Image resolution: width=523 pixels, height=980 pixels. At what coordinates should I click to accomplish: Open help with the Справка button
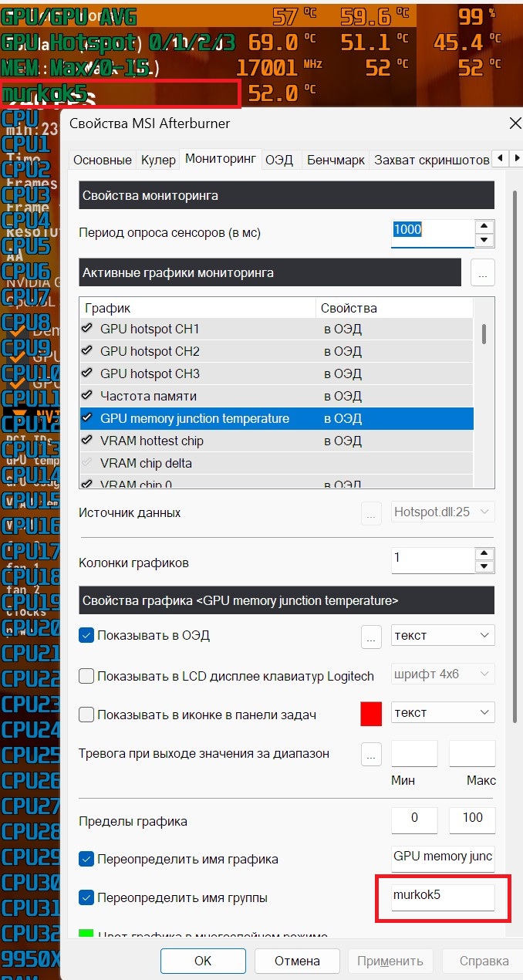pyautogui.click(x=484, y=961)
